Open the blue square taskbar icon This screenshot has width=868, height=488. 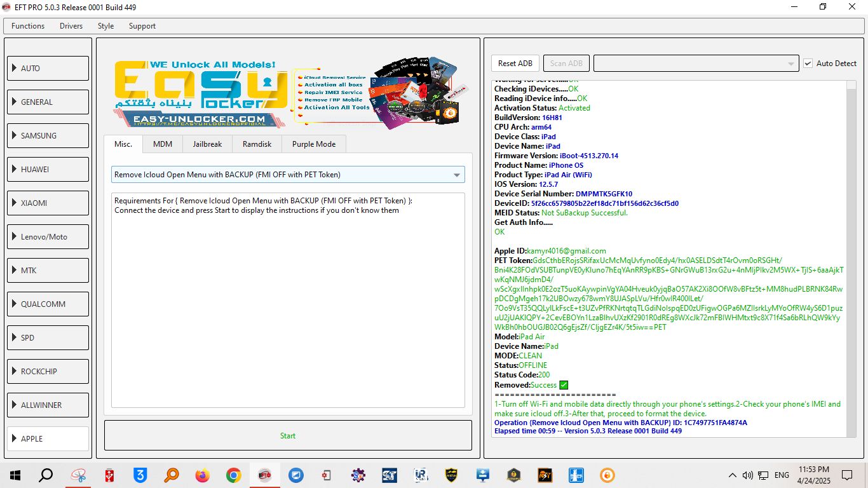click(576, 475)
